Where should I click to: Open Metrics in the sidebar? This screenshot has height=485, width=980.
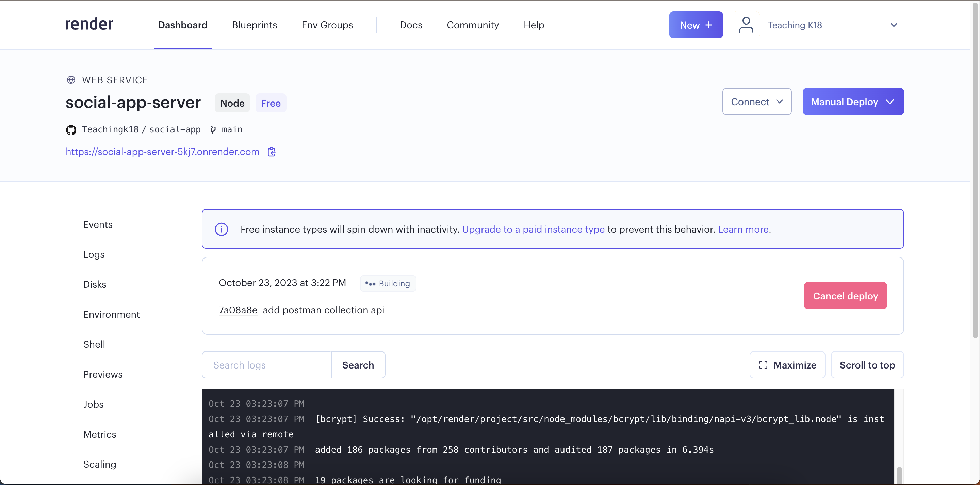coord(100,434)
